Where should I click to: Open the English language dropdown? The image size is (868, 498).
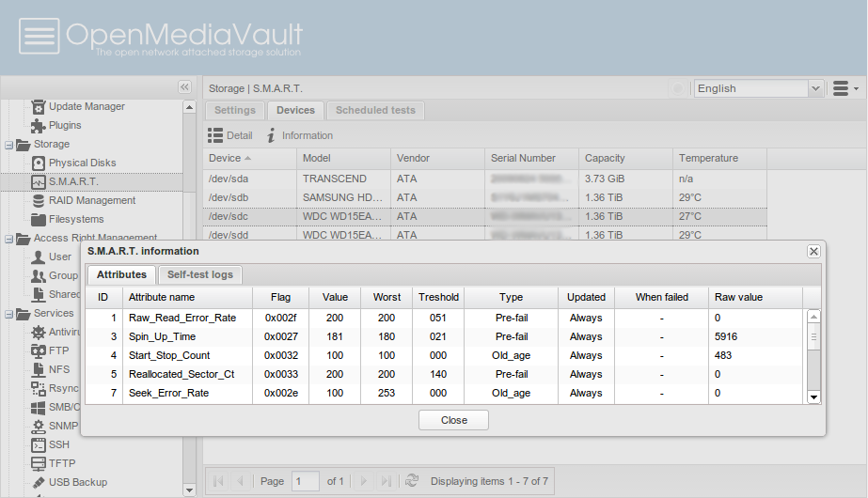tap(814, 88)
